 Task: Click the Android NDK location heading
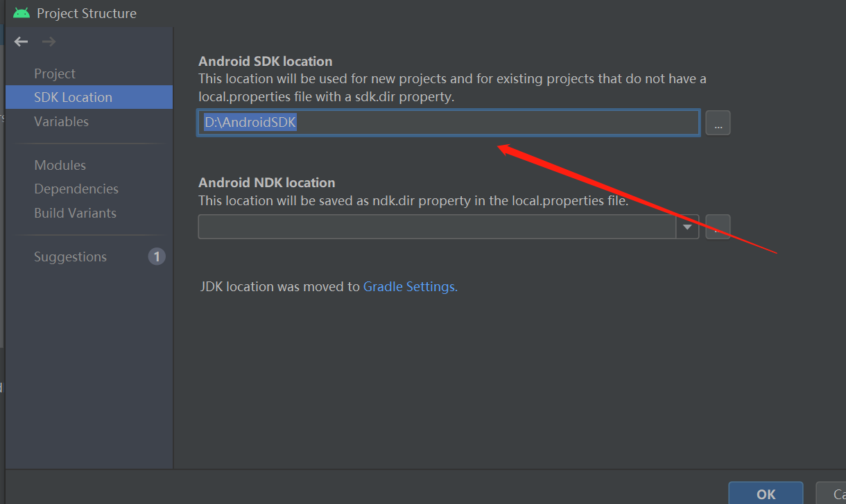click(267, 182)
